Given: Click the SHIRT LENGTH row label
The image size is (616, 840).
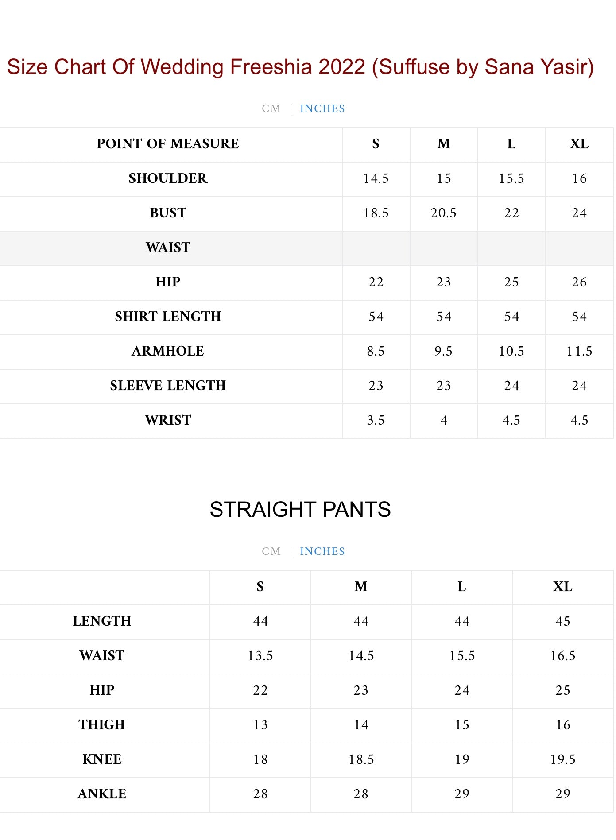Looking at the screenshot, I should tap(168, 317).
